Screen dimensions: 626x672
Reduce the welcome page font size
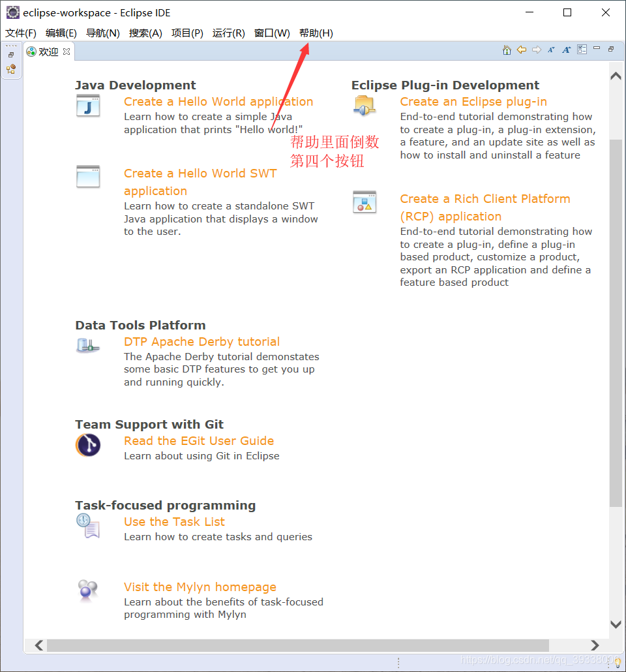[x=552, y=50]
